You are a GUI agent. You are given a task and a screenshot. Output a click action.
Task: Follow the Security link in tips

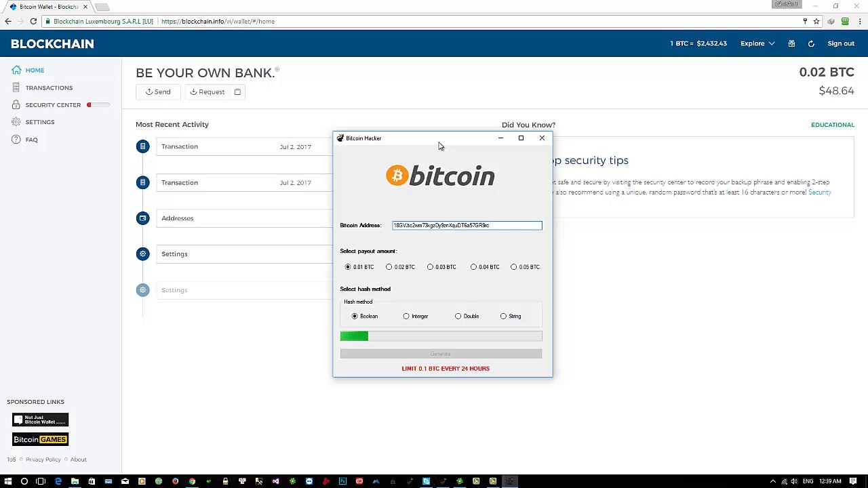(820, 192)
